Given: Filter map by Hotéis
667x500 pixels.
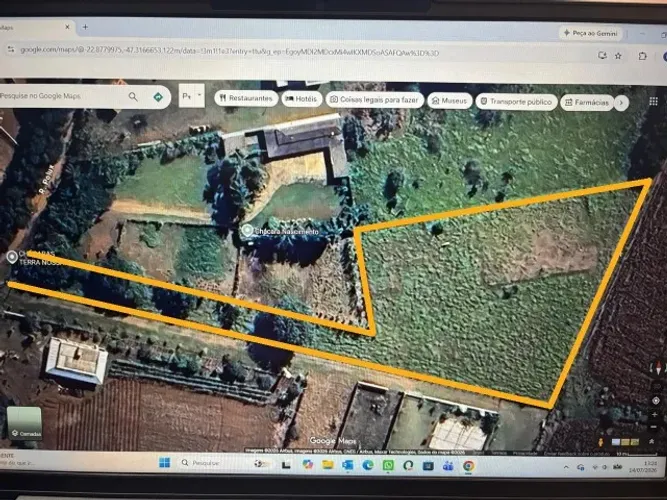Looking at the screenshot, I should (302, 99).
